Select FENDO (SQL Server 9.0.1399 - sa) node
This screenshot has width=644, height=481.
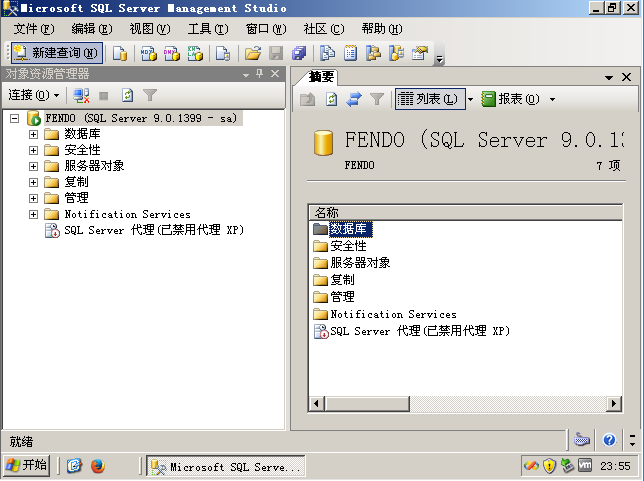pyautogui.click(x=141, y=118)
